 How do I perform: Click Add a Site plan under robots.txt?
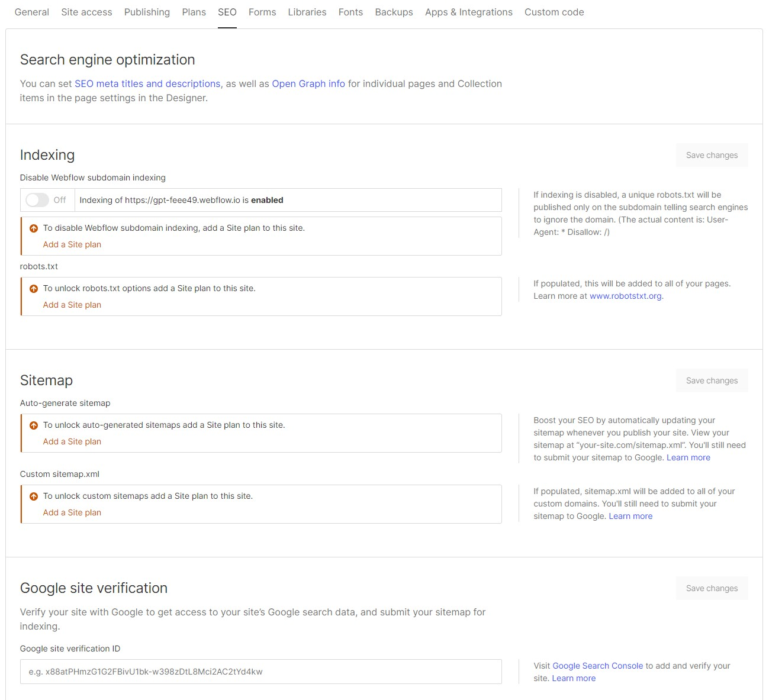pos(72,304)
